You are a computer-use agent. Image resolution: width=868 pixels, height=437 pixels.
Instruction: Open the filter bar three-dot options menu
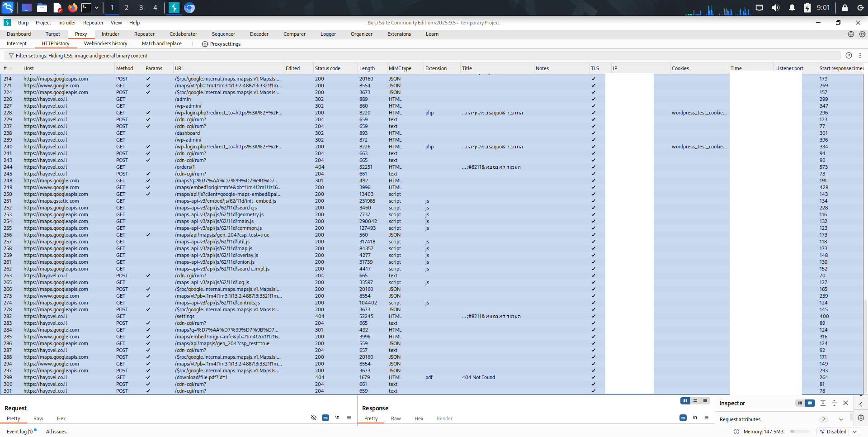(x=860, y=56)
